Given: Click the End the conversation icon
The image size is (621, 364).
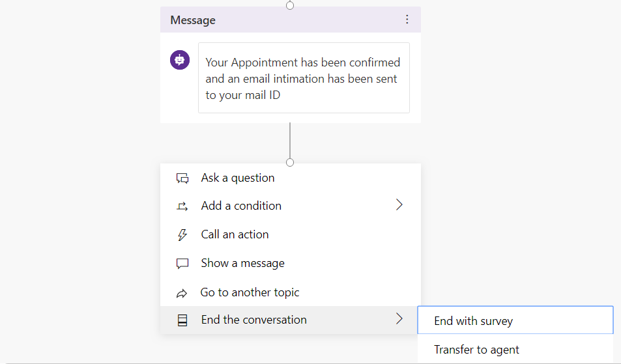Looking at the screenshot, I should pyautogui.click(x=182, y=320).
